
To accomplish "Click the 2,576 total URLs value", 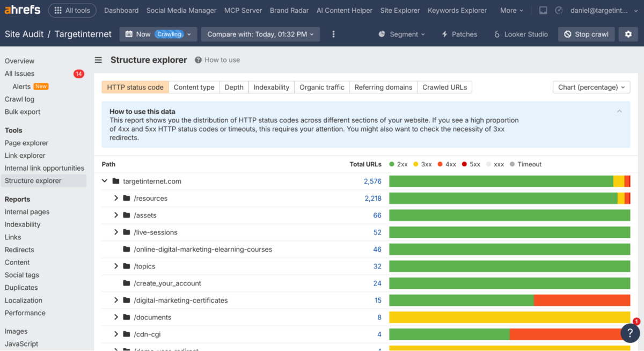I will pos(372,181).
